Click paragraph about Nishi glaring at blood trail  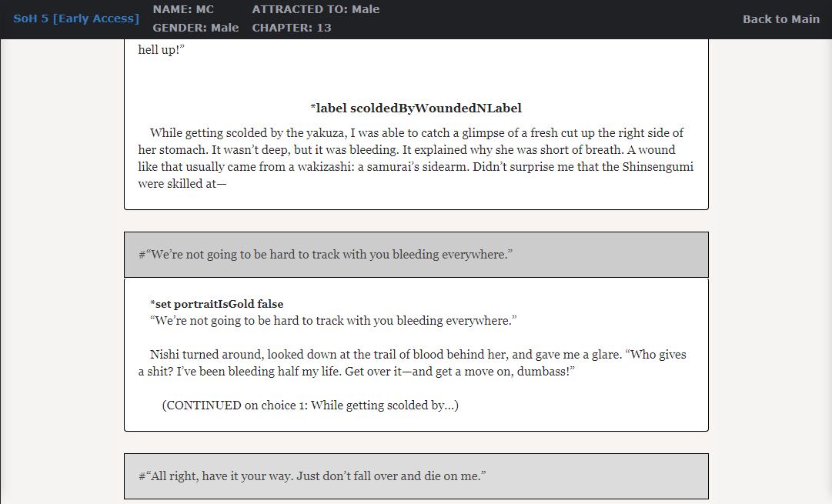413,363
